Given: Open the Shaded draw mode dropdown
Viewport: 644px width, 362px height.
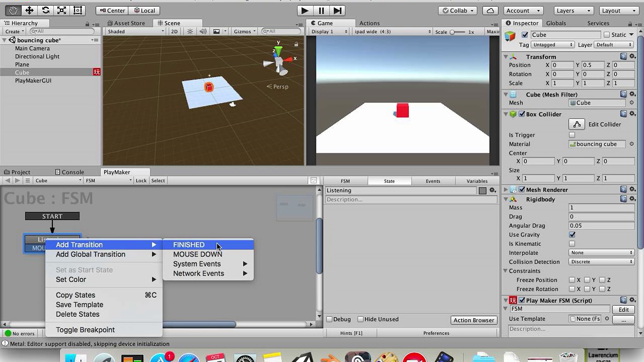Looking at the screenshot, I should click(x=135, y=31).
